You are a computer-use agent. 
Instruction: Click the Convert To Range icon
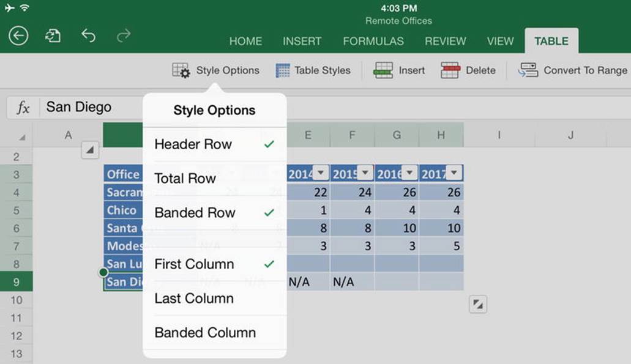click(x=528, y=70)
